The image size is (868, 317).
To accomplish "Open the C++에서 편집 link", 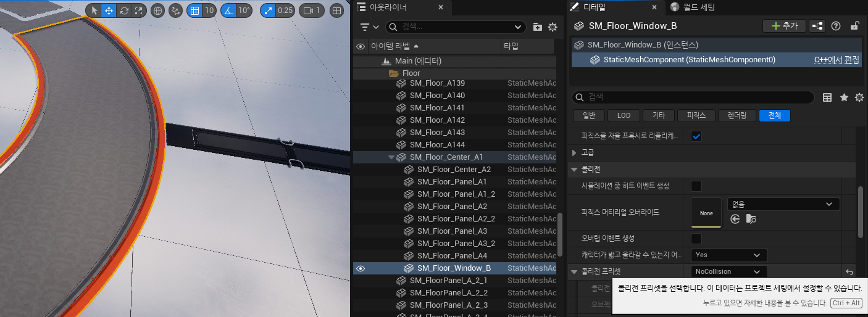I will pyautogui.click(x=837, y=60).
